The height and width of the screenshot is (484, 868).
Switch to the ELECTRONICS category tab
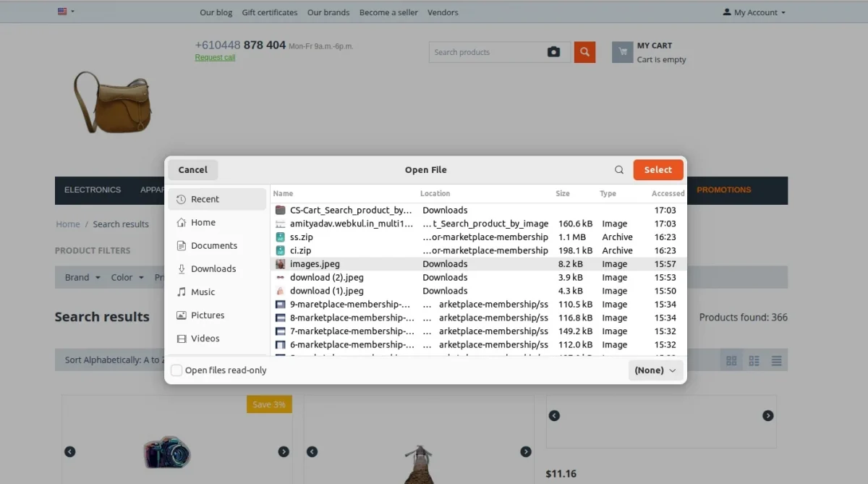point(93,190)
